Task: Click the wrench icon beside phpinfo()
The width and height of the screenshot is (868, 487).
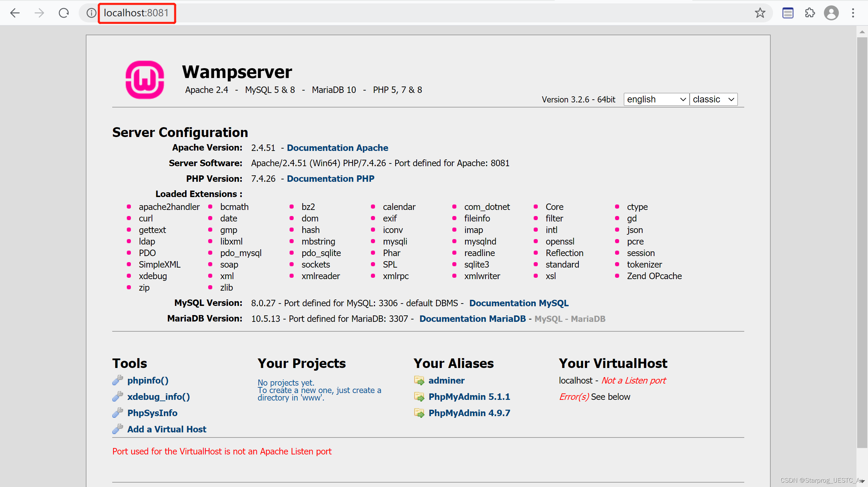Action: (x=118, y=380)
